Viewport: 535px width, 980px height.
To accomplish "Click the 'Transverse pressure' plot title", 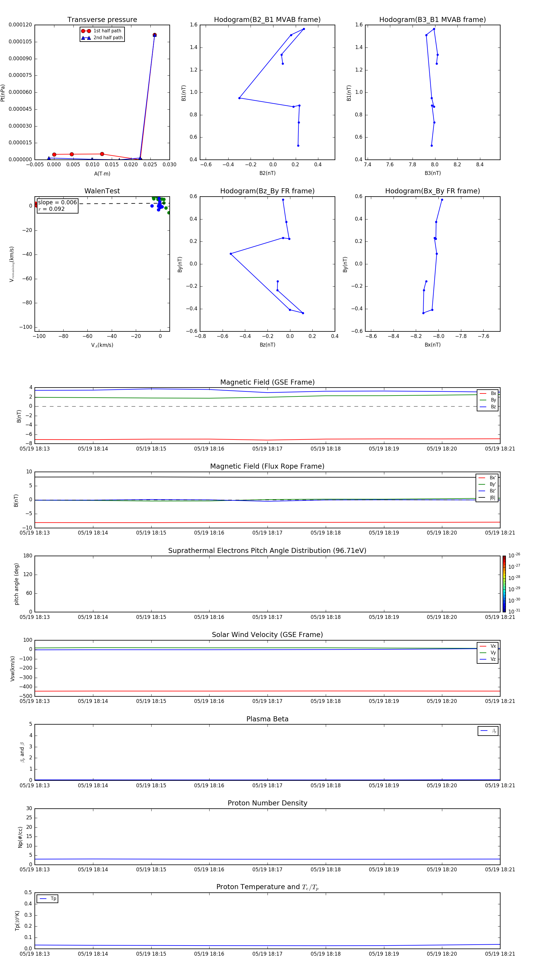I will pos(102,20).
